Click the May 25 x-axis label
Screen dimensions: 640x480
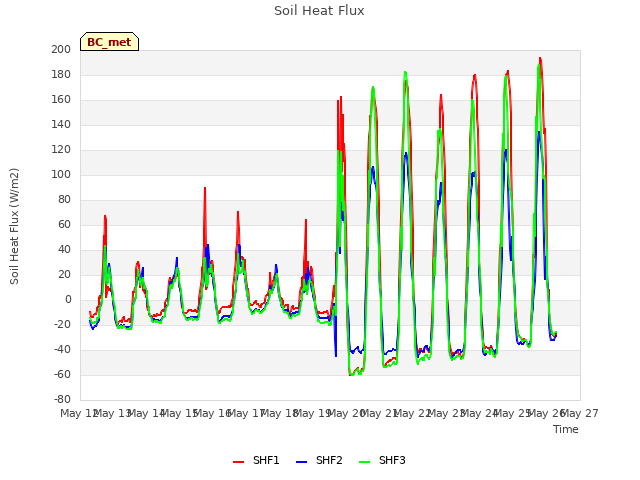(x=513, y=414)
